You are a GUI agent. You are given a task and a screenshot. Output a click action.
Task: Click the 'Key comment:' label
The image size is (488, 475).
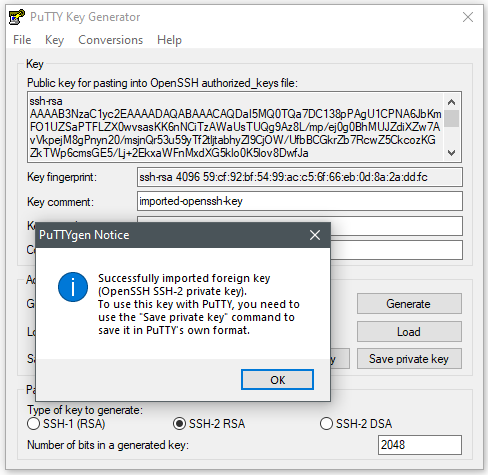tap(60, 202)
